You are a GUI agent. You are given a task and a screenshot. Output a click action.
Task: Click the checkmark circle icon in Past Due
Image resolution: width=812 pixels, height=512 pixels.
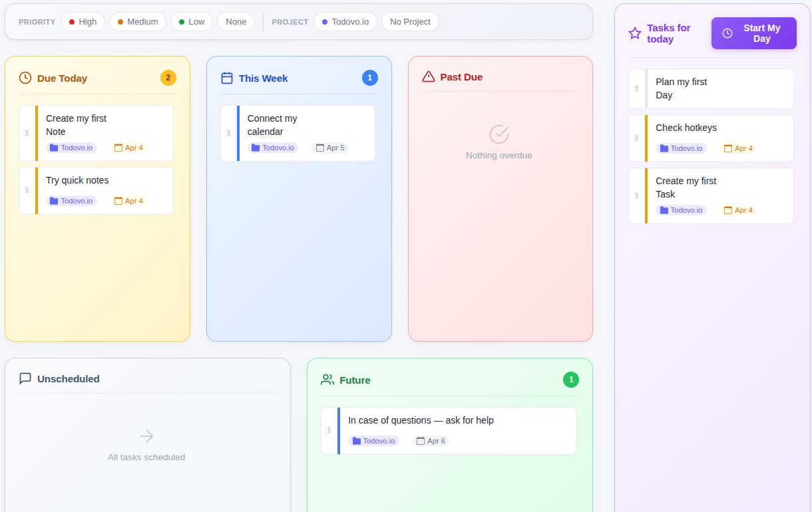(499, 134)
